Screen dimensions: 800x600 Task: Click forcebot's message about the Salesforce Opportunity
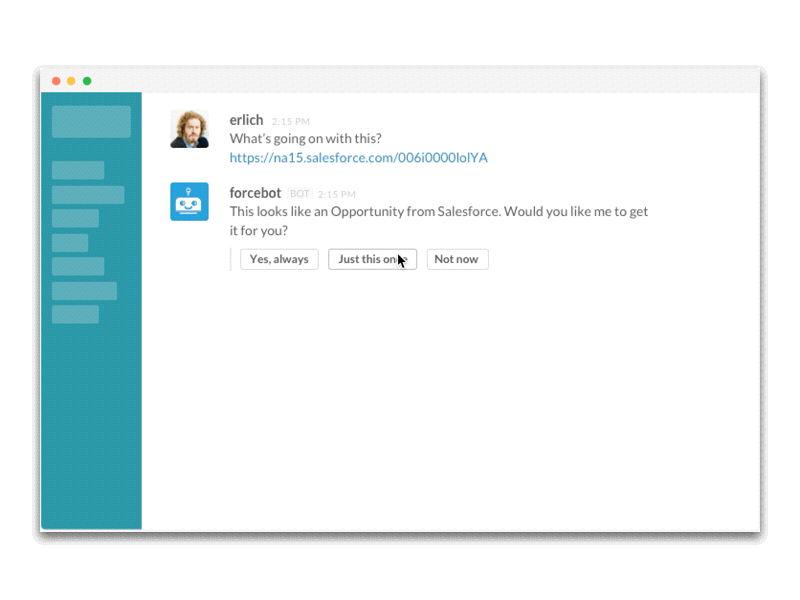[439, 221]
